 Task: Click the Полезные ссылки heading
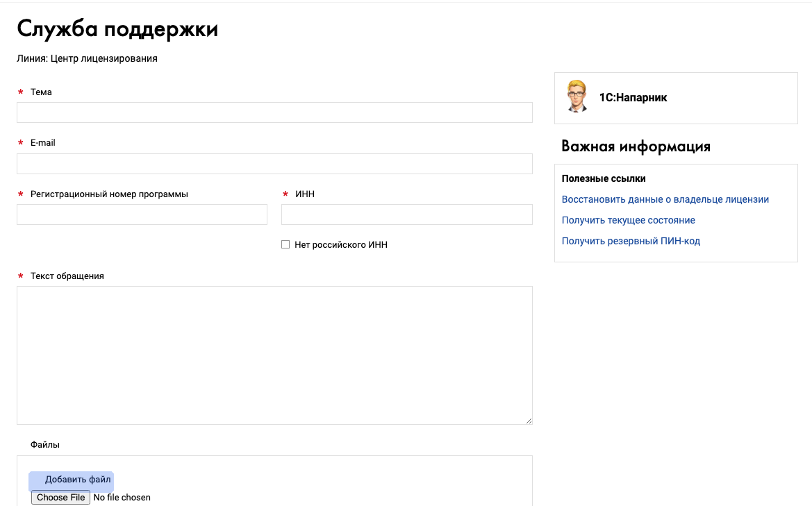point(604,178)
